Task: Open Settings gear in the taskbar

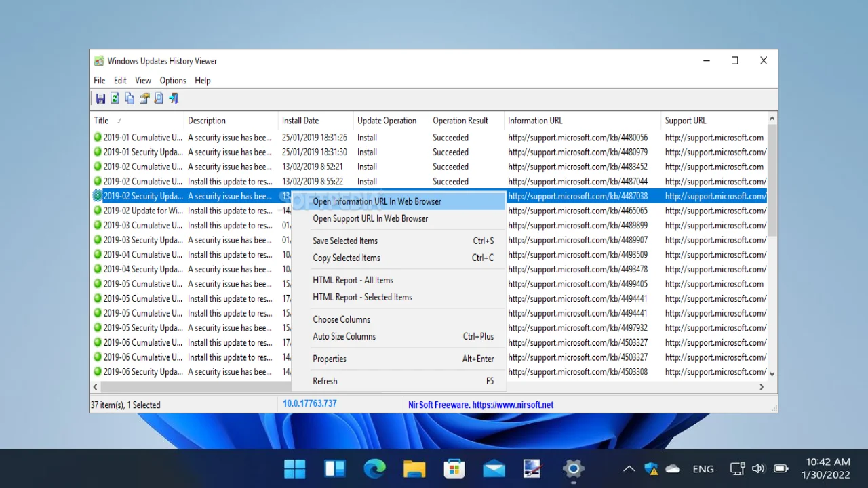Action: tap(574, 468)
